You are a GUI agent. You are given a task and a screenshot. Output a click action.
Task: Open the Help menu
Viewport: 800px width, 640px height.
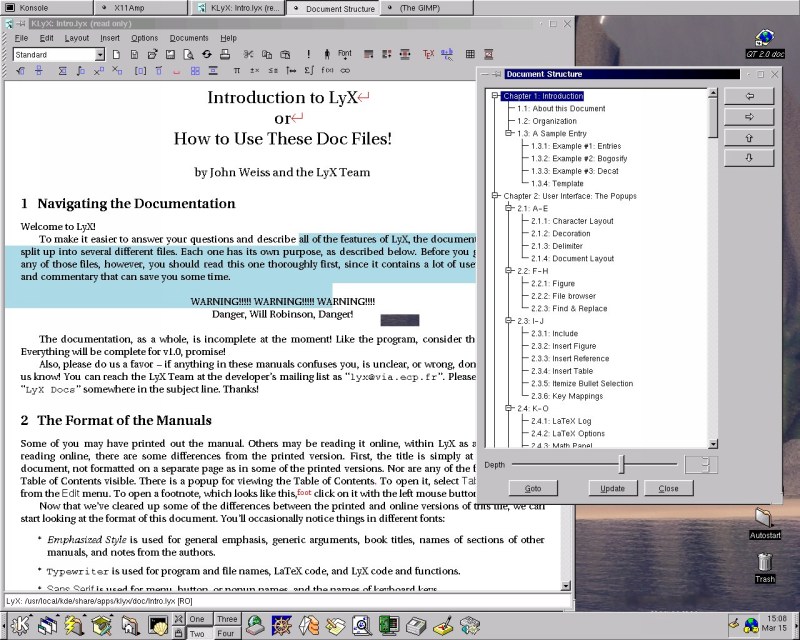pos(228,38)
